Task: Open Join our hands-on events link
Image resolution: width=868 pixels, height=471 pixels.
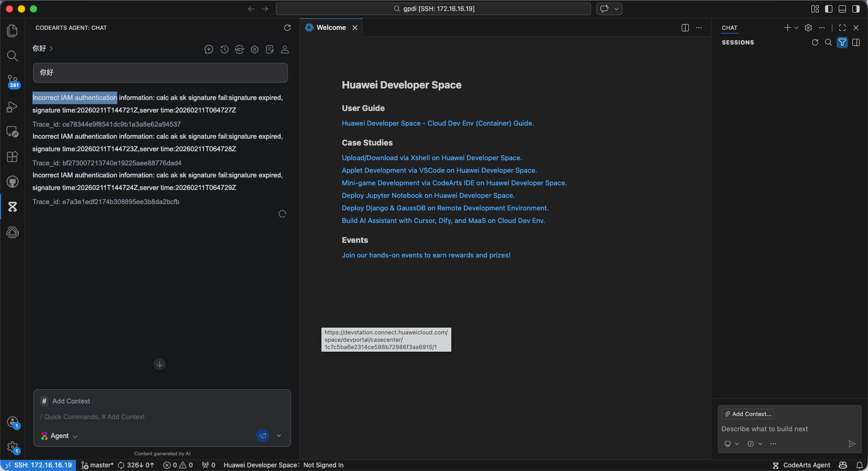Action: point(426,255)
